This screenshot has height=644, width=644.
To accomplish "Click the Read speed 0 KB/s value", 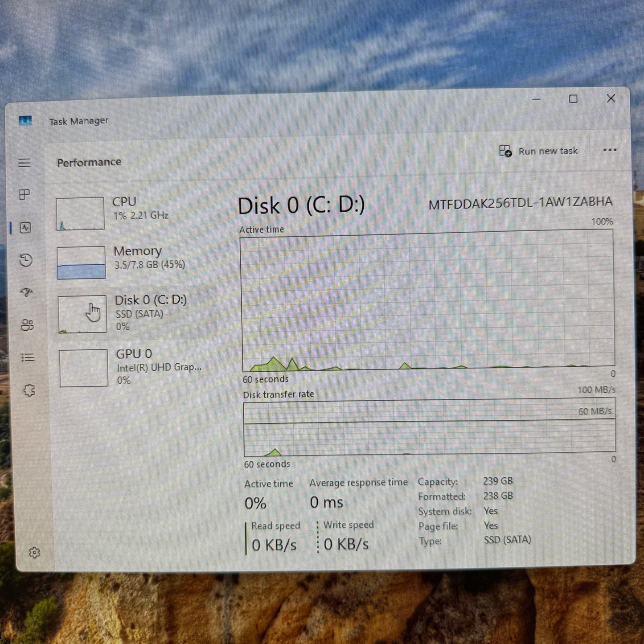I will point(274,545).
